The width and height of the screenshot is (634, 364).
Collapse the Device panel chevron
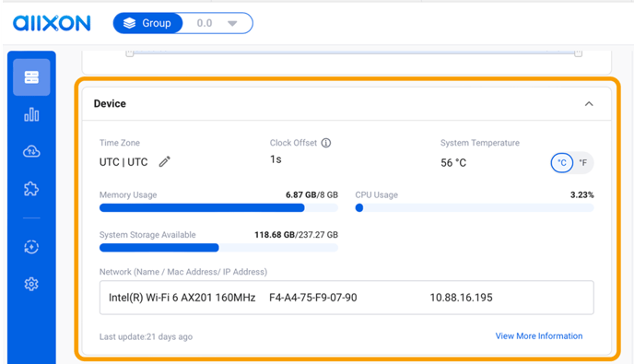[589, 104]
